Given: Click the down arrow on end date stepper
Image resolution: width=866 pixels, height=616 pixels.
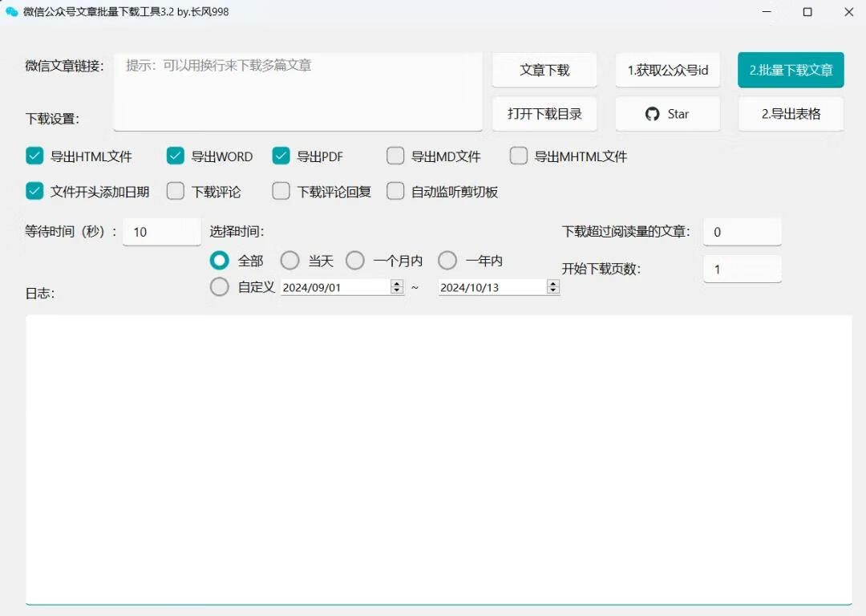Looking at the screenshot, I should [x=553, y=290].
